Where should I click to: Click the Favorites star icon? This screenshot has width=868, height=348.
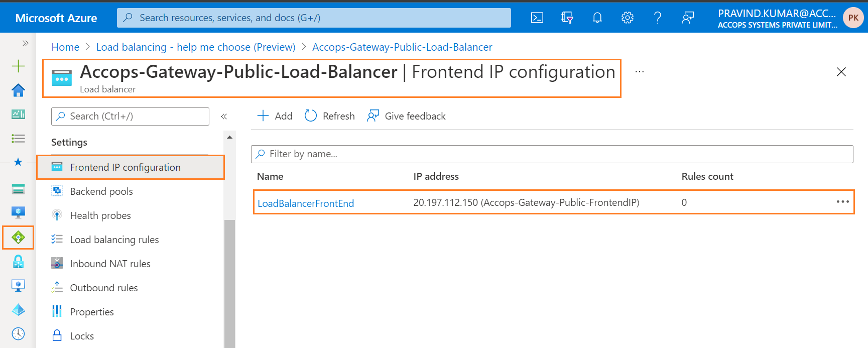pyautogui.click(x=18, y=162)
